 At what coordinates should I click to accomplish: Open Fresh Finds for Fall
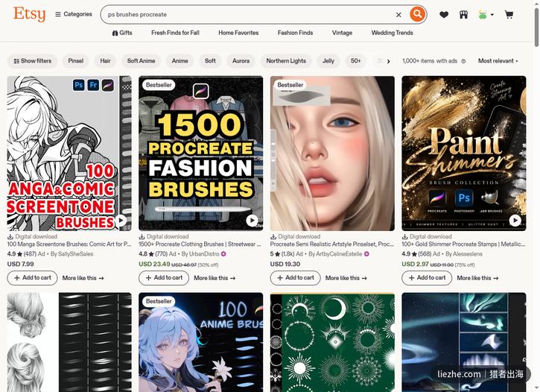tap(175, 33)
